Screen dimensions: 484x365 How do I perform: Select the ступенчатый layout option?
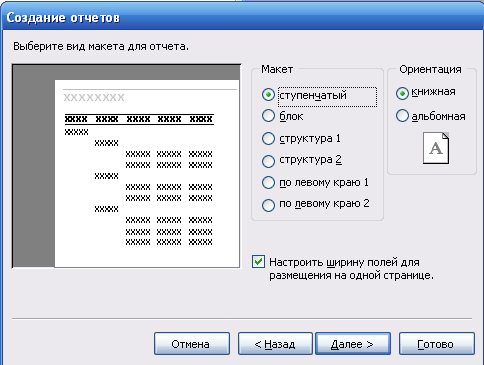pos(268,95)
